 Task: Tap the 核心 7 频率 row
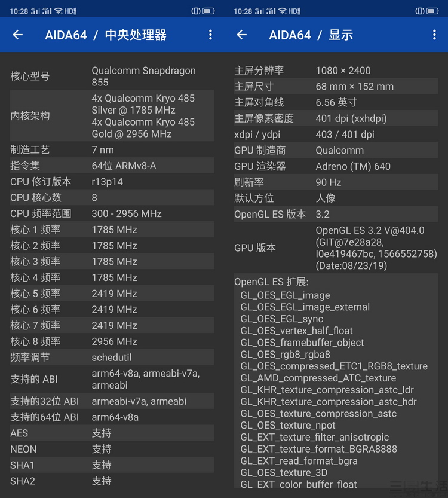click(112, 325)
